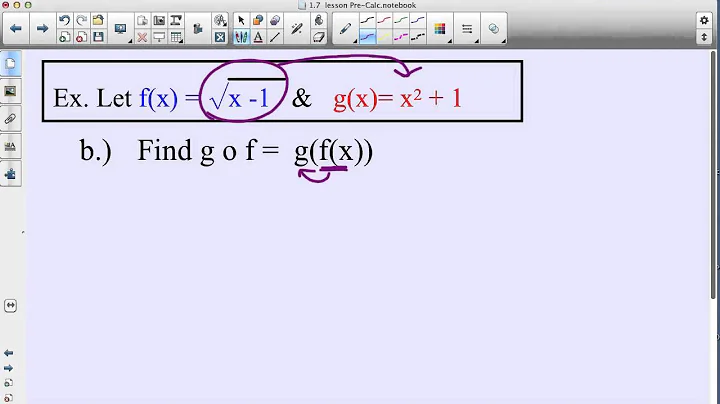Choose the selected purple pen style
Viewport: 720px width, 404px height.
[367, 37]
